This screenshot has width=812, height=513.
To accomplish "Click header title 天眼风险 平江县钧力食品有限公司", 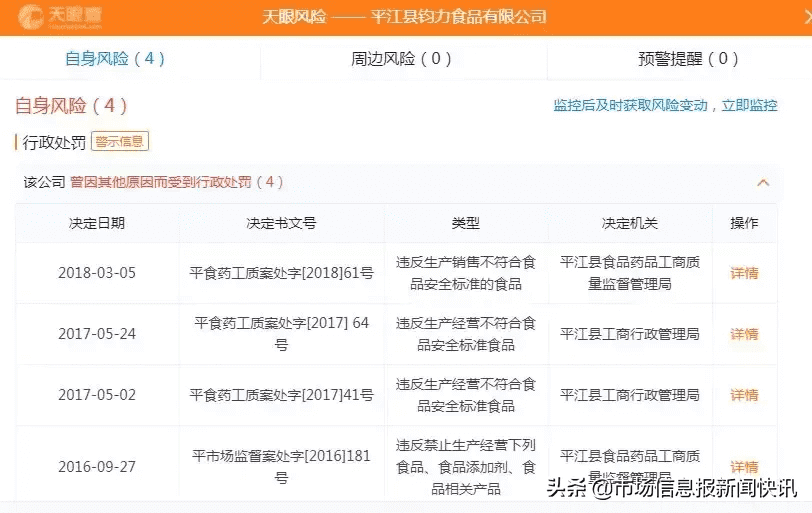I will tap(404, 17).
